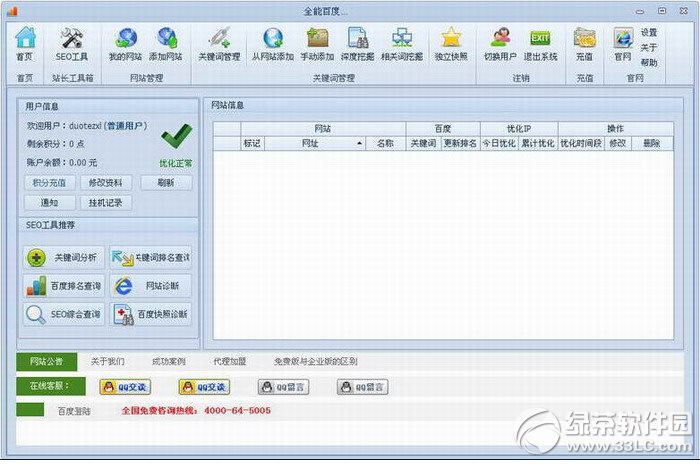Click the 更新排名 column header
Viewport: 700px width, 466px height.
[x=460, y=143]
